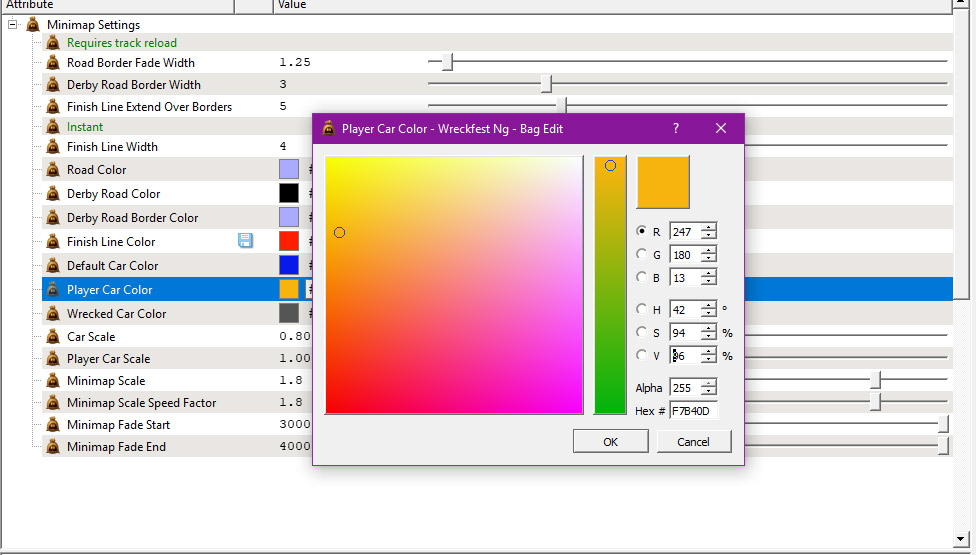
Task: Click the Finish Line Color red swatch
Action: click(289, 241)
